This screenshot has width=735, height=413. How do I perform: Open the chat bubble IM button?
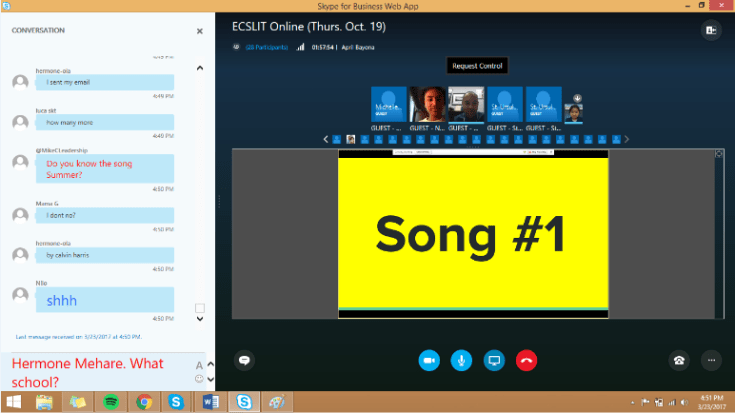[x=244, y=360]
